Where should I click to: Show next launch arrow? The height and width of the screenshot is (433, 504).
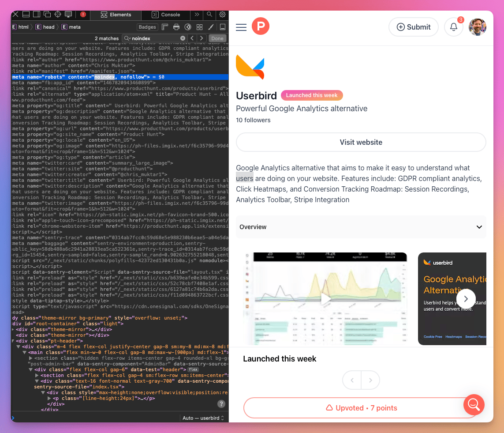pos(370,380)
